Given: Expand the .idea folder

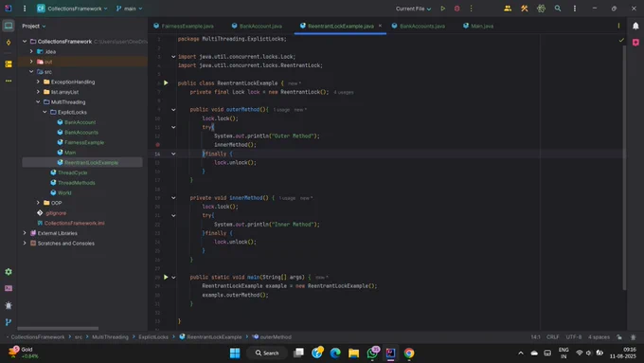Looking at the screenshot, I should [31, 51].
